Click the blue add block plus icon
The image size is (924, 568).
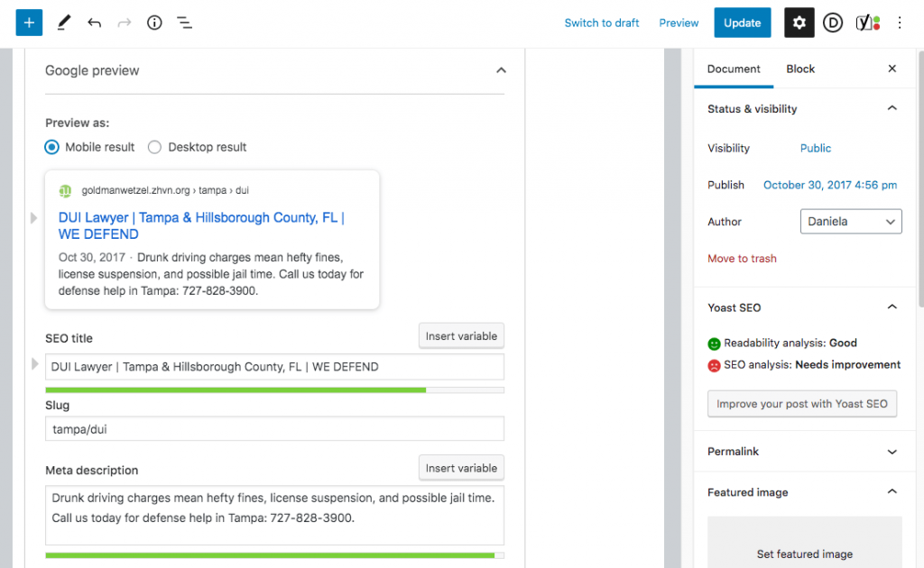pos(29,23)
